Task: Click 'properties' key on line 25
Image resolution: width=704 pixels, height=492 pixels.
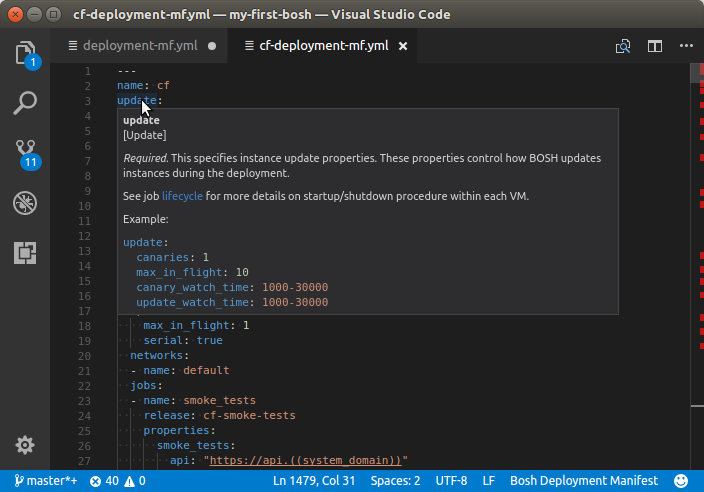Action: [176, 430]
